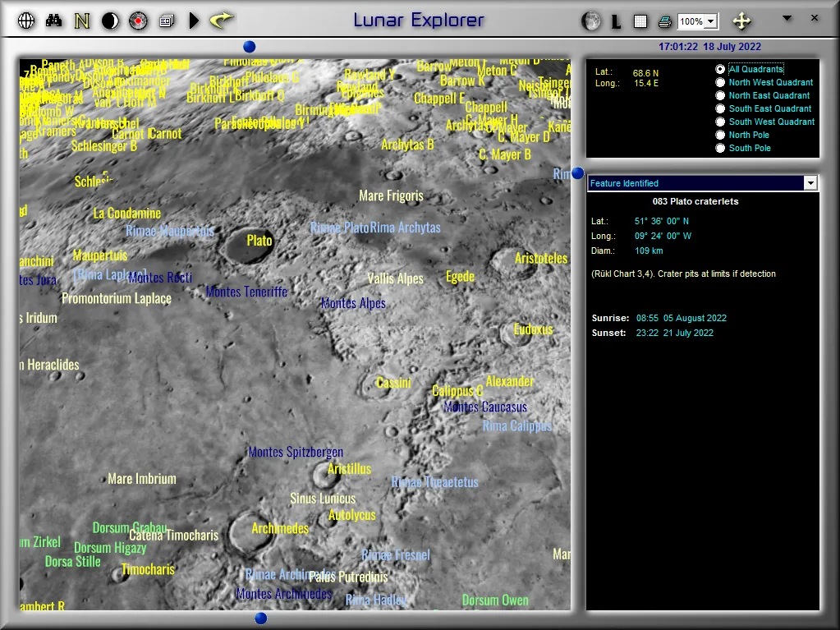Click the Alexander crater label
This screenshot has width=840, height=630.
[509, 381]
